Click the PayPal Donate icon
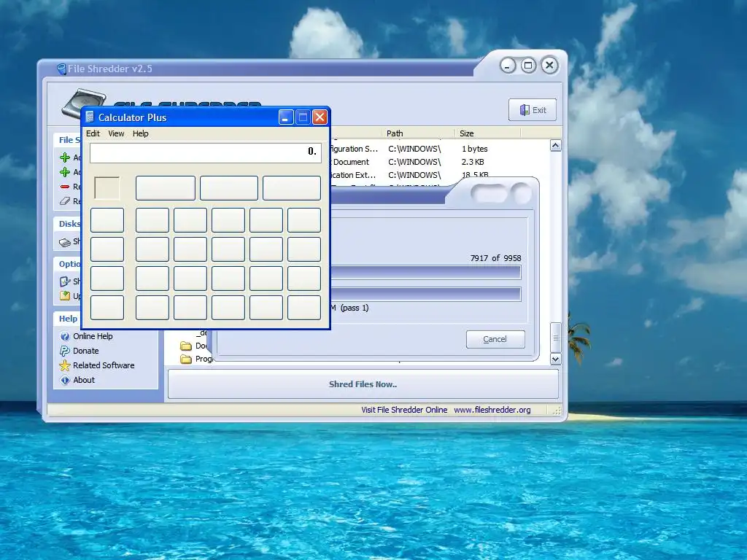747x560 pixels. [65, 351]
